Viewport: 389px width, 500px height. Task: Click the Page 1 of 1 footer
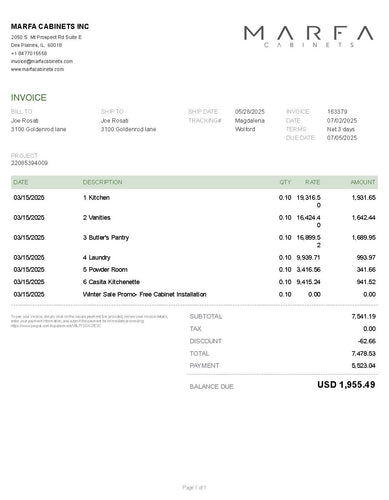pos(194,487)
